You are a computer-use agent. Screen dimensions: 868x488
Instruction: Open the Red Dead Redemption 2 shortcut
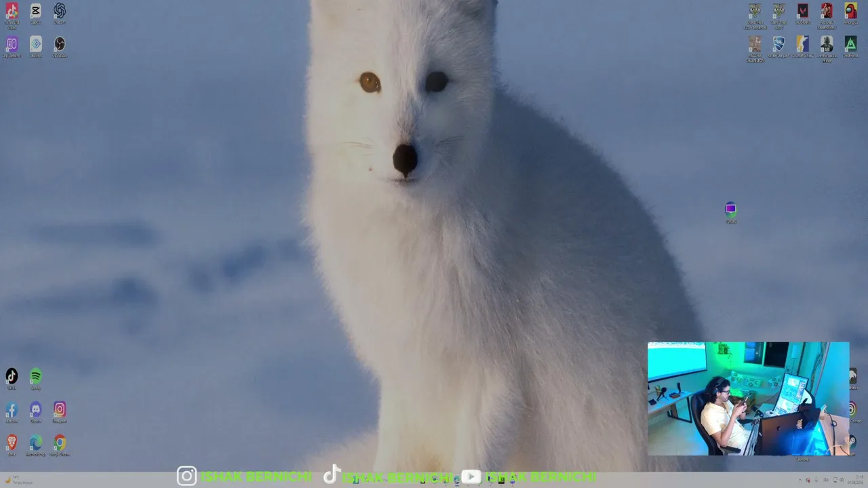[827, 15]
